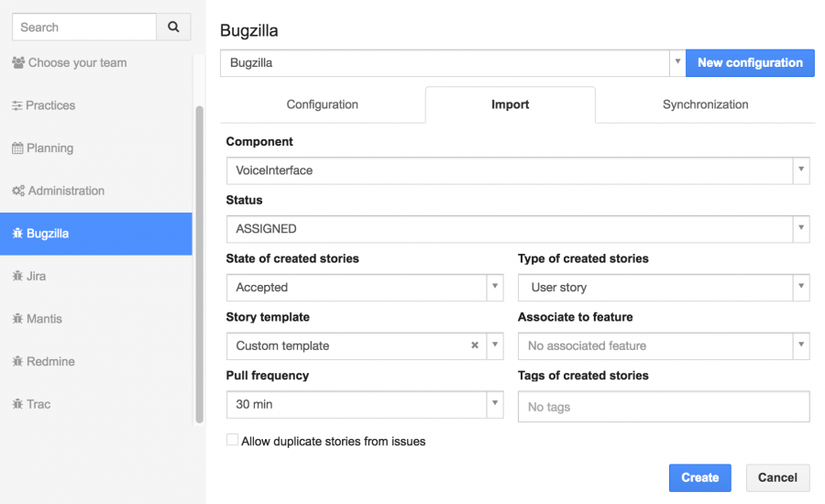This screenshot has width=825, height=504.
Task: Select Redmine in sidebar
Action: (95, 361)
